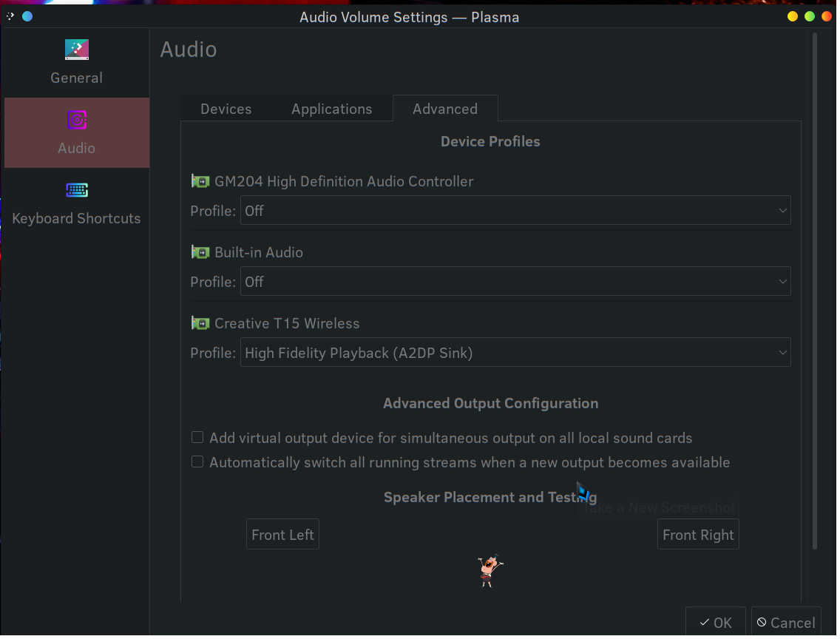
Task: Switch to the Applications tab
Action: point(331,109)
